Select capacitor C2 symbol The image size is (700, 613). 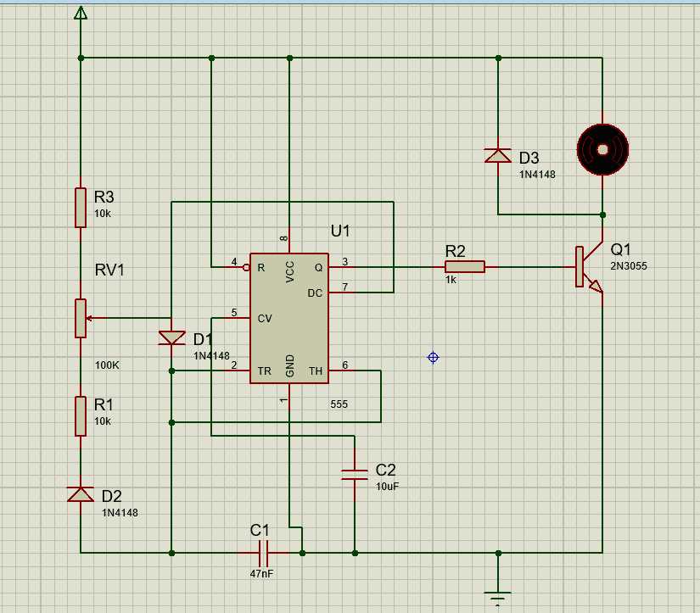[355, 475]
